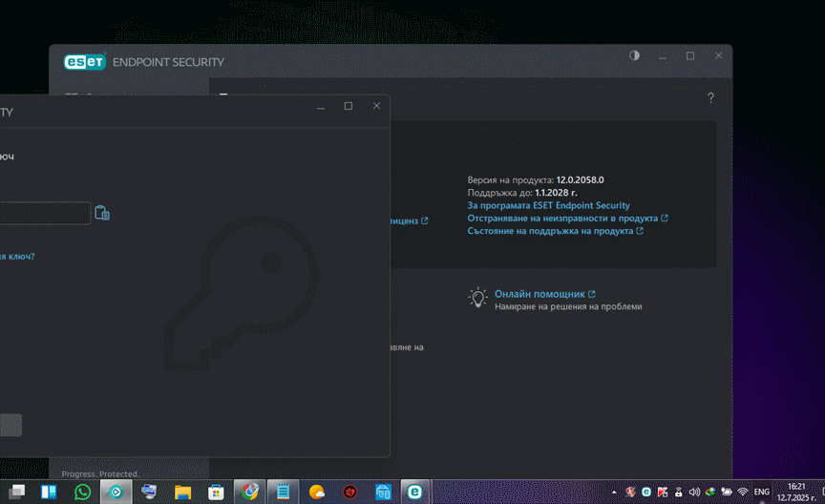
Task: Open the volume control tray icon
Action: pyautogui.click(x=694, y=492)
